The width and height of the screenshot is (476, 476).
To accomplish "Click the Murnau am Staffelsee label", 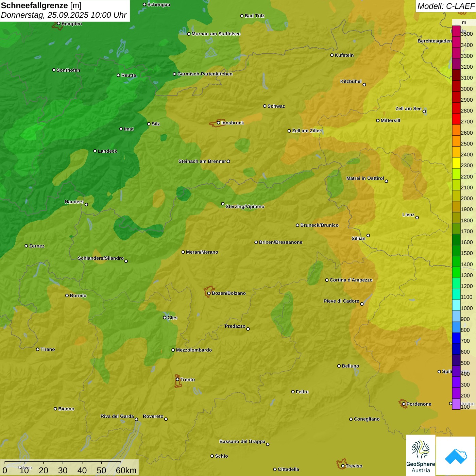I will pyautogui.click(x=216, y=34).
